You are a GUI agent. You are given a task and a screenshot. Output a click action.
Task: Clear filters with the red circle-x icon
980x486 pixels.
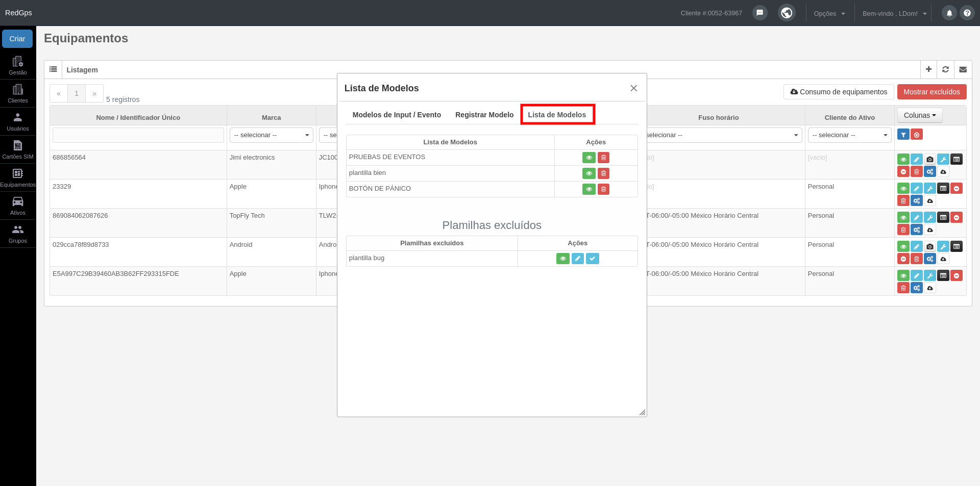[917, 135]
